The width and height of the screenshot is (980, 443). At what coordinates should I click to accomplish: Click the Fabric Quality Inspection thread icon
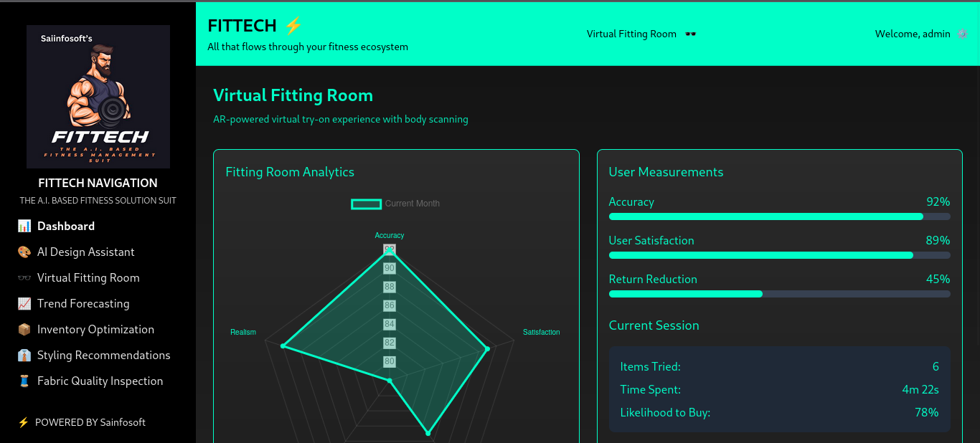coord(24,381)
